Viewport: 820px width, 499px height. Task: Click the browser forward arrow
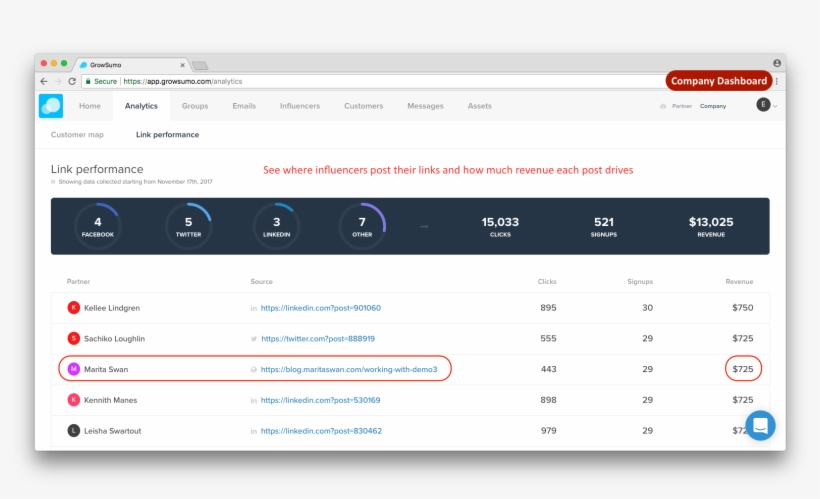point(58,81)
